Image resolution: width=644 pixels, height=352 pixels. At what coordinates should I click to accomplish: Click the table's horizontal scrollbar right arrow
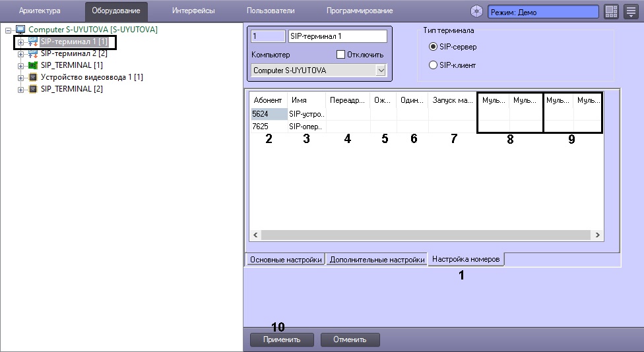click(597, 235)
